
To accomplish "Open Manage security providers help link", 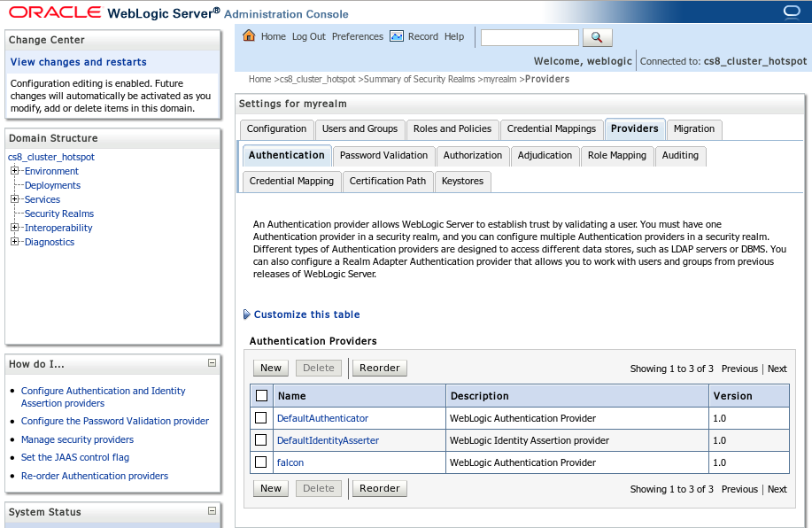I will point(77,439).
